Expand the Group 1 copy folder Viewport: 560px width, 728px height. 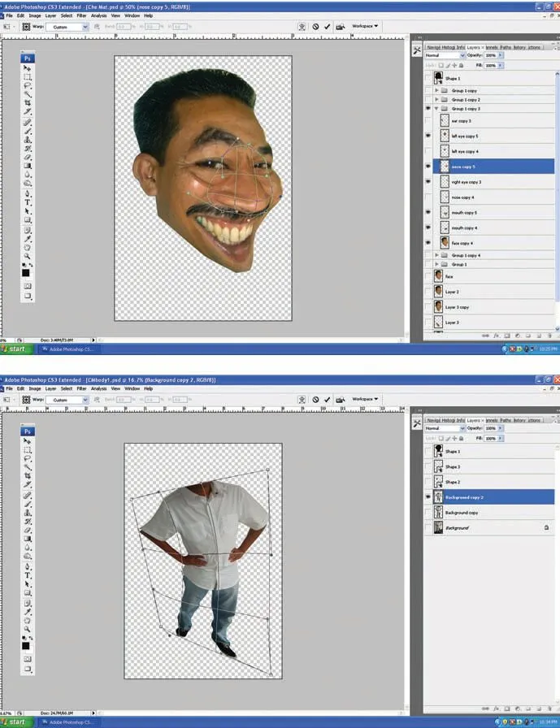[x=436, y=90]
